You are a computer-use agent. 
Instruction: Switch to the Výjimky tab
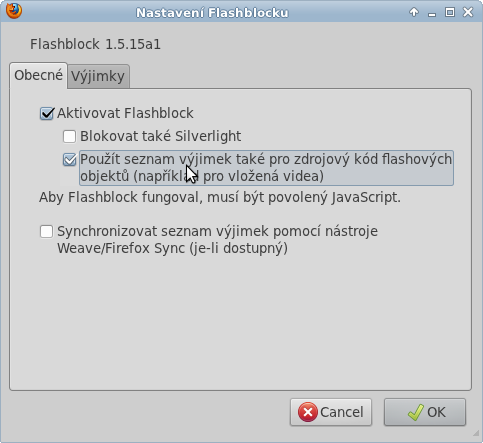pyautogui.click(x=98, y=76)
